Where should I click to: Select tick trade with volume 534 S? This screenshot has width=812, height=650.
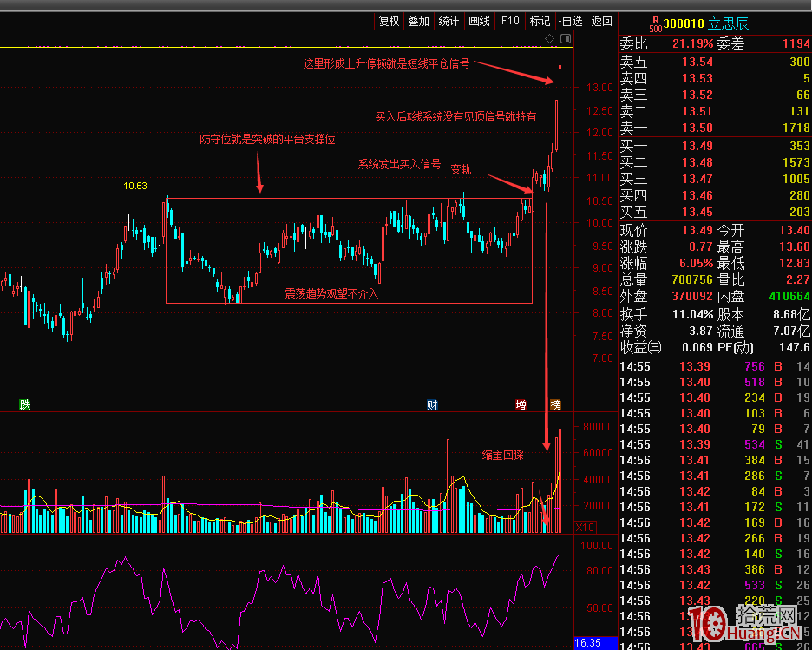click(715, 445)
